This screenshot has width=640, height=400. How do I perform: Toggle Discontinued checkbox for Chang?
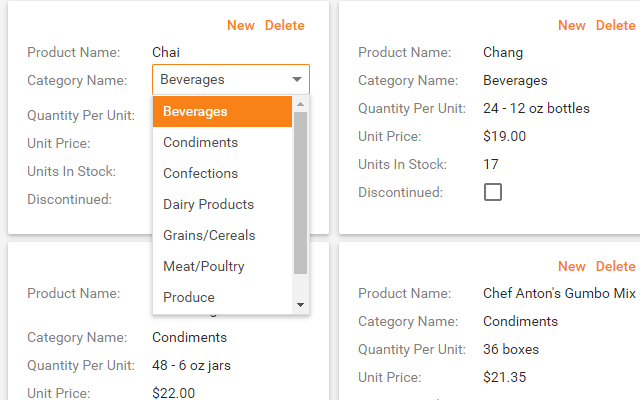point(492,192)
